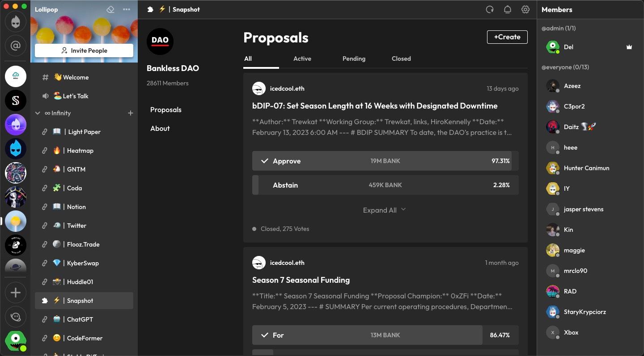This screenshot has width=644, height=356.
Task: Open the purple flame server icon
Action: (16, 125)
